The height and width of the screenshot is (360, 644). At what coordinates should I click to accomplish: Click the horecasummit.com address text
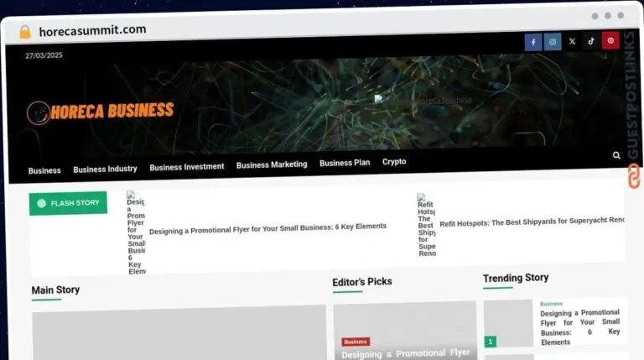coord(92,30)
